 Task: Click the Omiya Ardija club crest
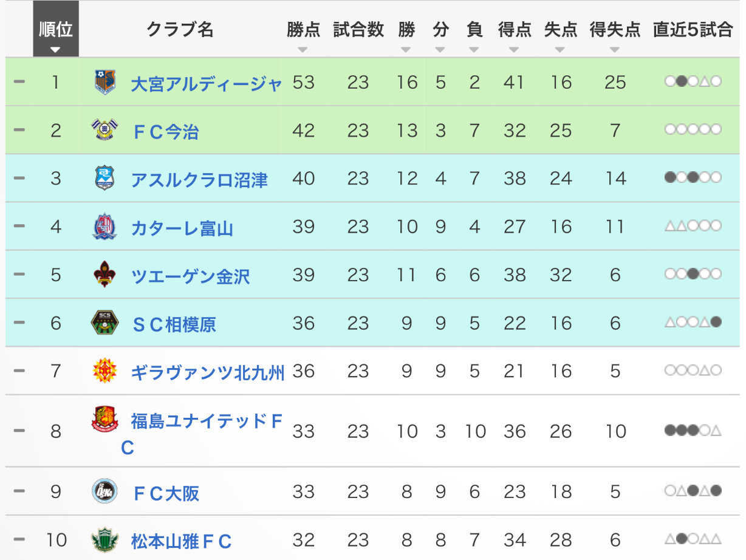105,82
